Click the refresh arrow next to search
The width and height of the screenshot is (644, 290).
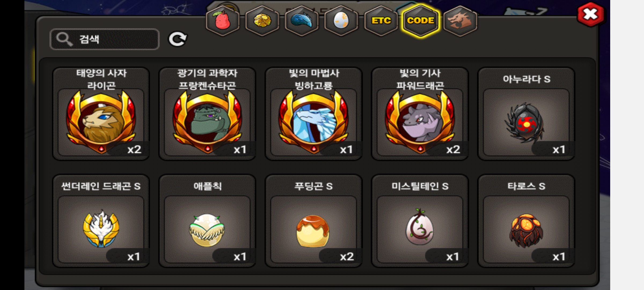(177, 39)
